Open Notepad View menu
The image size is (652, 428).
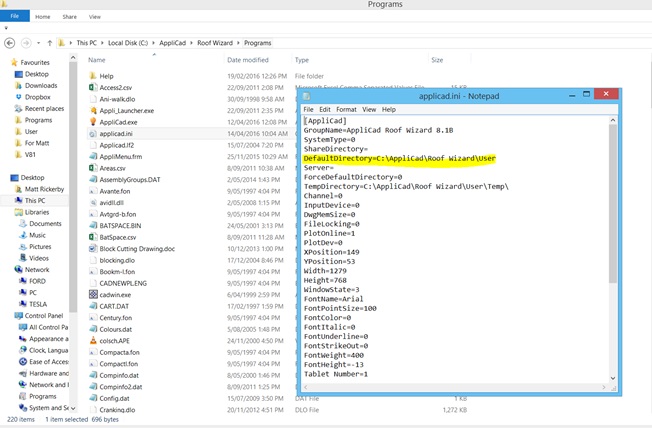click(369, 109)
